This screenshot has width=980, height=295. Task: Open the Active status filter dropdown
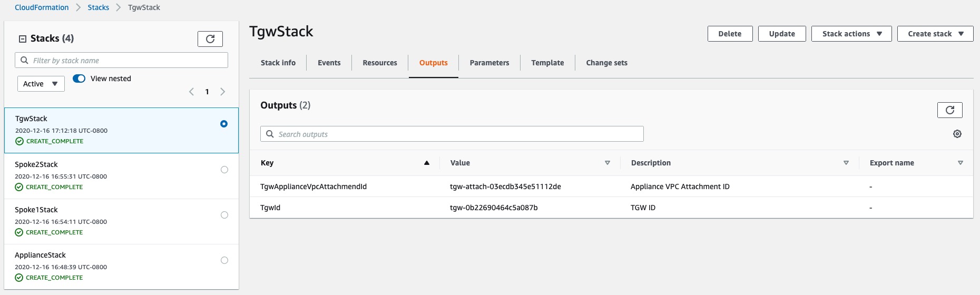[x=41, y=84]
